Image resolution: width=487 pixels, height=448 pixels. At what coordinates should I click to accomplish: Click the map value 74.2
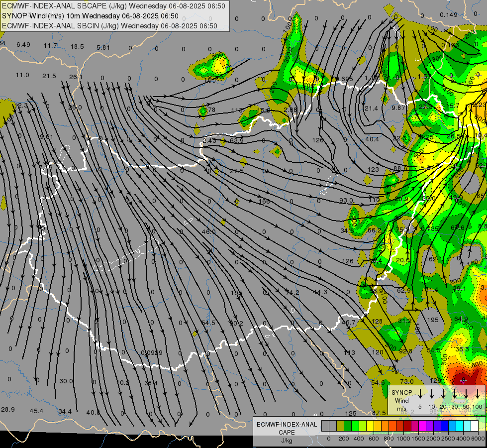click(x=292, y=293)
